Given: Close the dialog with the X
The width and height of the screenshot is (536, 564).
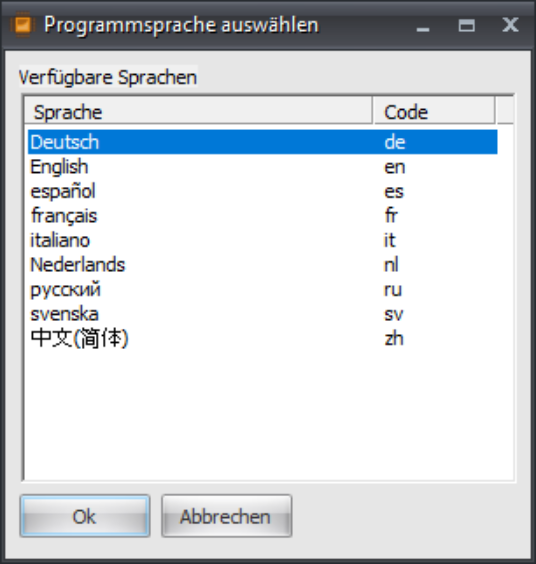Looking at the screenshot, I should pos(510,25).
